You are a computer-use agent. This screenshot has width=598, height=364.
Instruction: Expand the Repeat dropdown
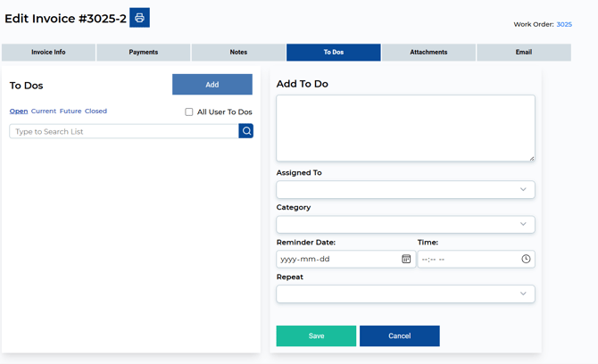[405, 294]
